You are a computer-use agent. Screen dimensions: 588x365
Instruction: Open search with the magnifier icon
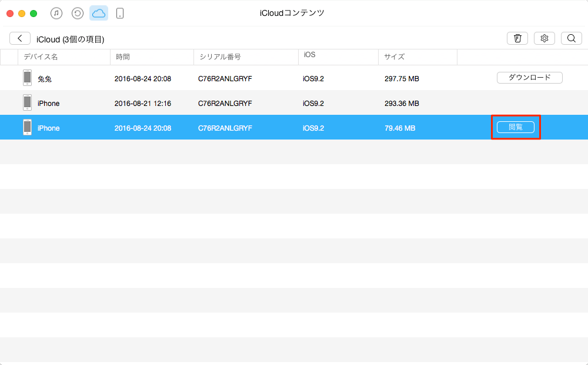click(x=572, y=38)
